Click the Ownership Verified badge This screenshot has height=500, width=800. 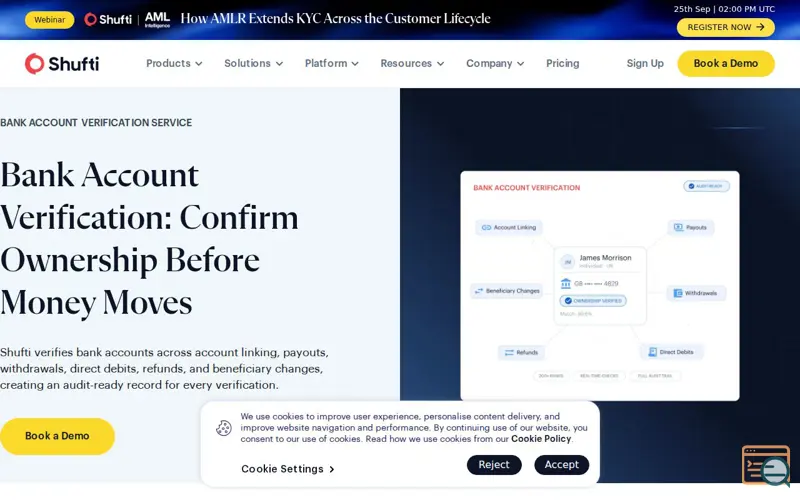point(593,301)
